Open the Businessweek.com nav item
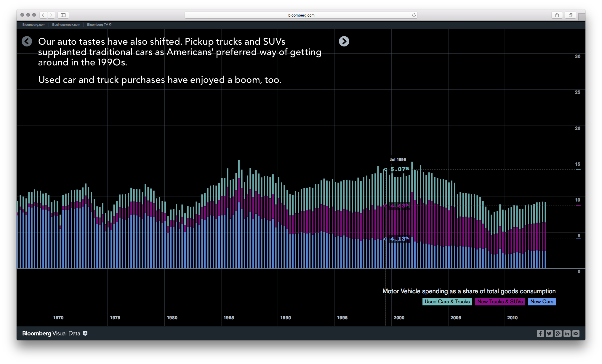The height and width of the screenshot is (364, 602). click(x=66, y=25)
